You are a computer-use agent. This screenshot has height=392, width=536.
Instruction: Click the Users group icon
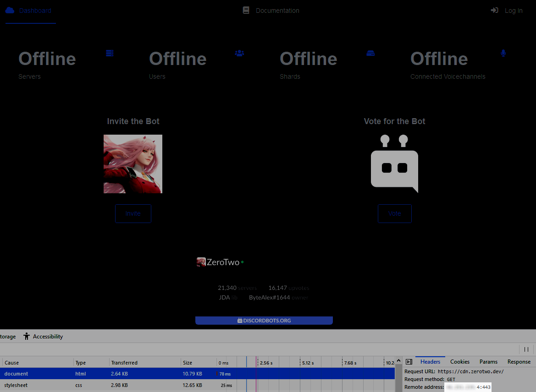(239, 53)
